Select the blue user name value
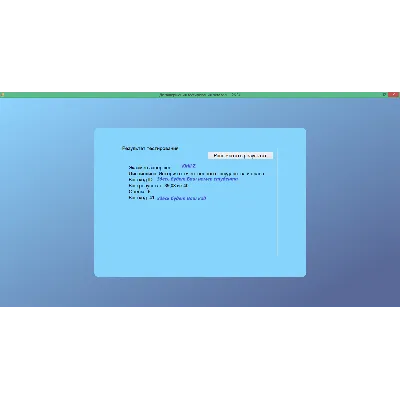The height and width of the screenshot is (400, 400). [189, 166]
